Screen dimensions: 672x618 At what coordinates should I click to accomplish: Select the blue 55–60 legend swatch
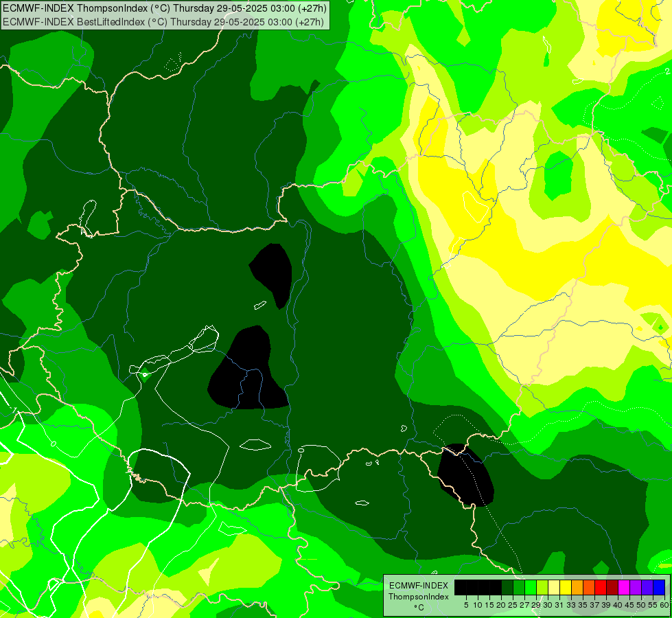[659, 587]
